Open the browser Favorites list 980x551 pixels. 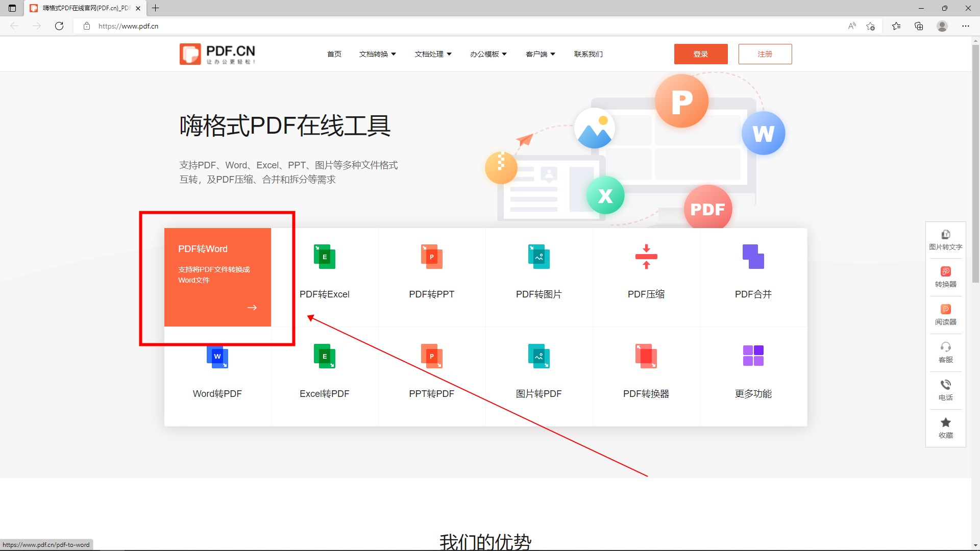coord(896,26)
